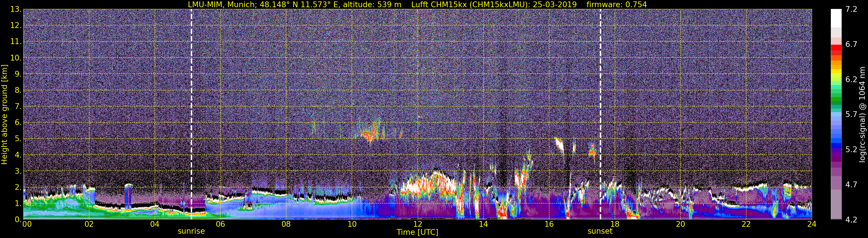Viewport: 868px width, 238px height.
Task: Click the time axis tick label 18
Action: (x=614, y=224)
